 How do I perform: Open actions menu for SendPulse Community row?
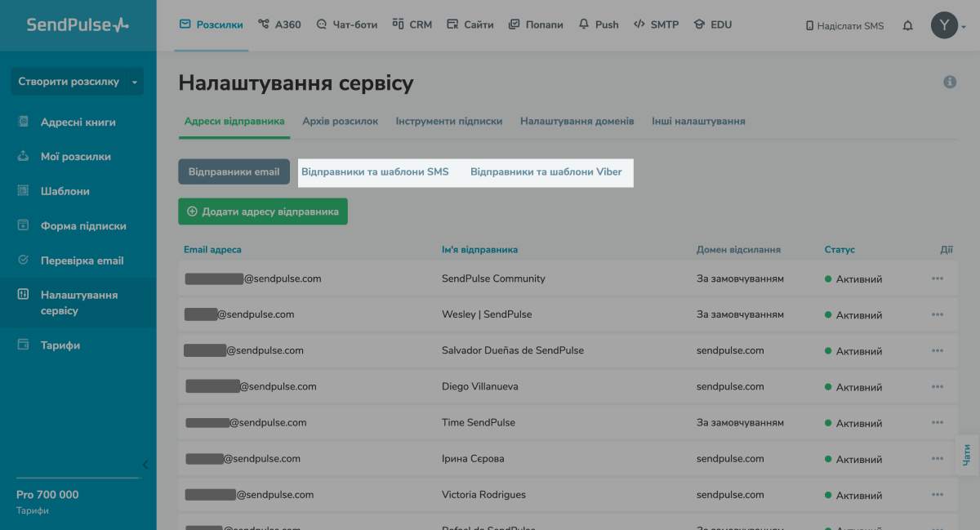pos(937,278)
